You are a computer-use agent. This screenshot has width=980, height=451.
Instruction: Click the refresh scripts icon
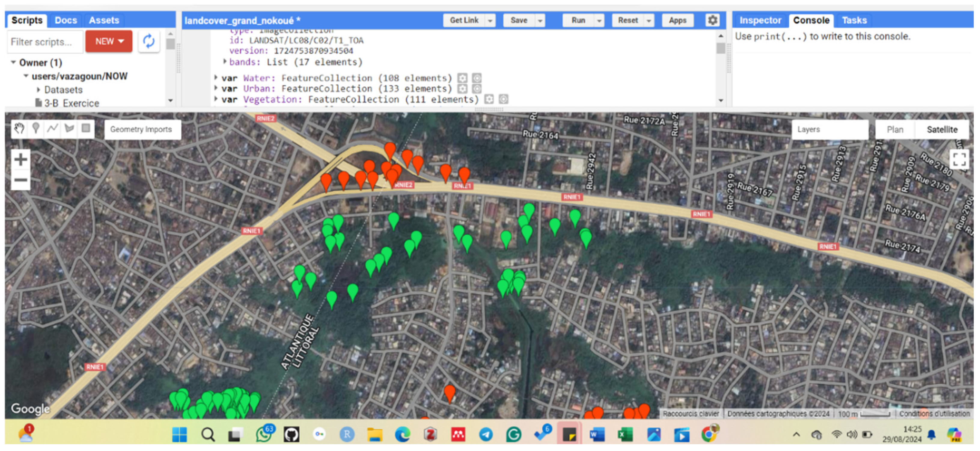point(149,41)
